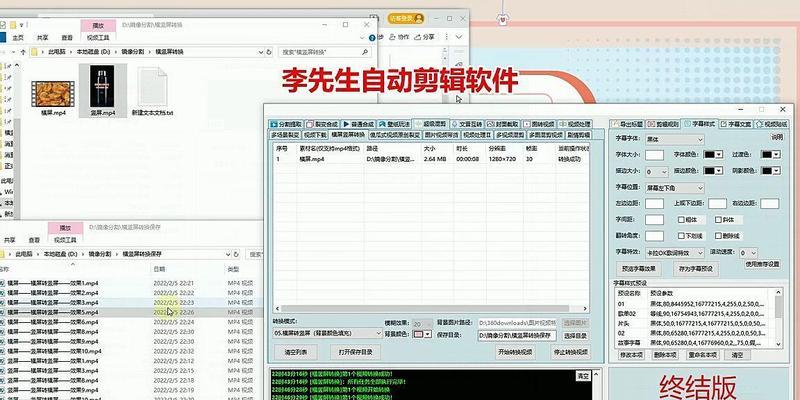Screen dimensions: 800x400
Task: Pick the 字体颜色 color swatch
Action: pos(713,155)
